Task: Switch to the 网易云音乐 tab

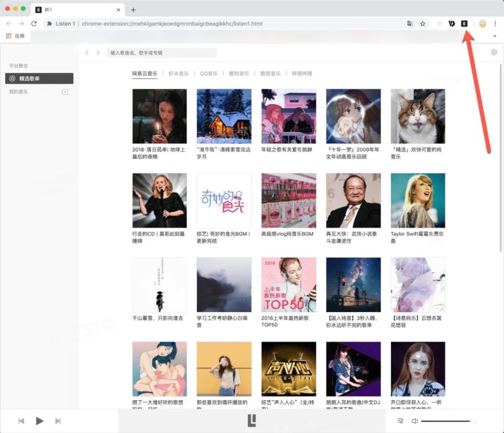Action: [x=145, y=74]
